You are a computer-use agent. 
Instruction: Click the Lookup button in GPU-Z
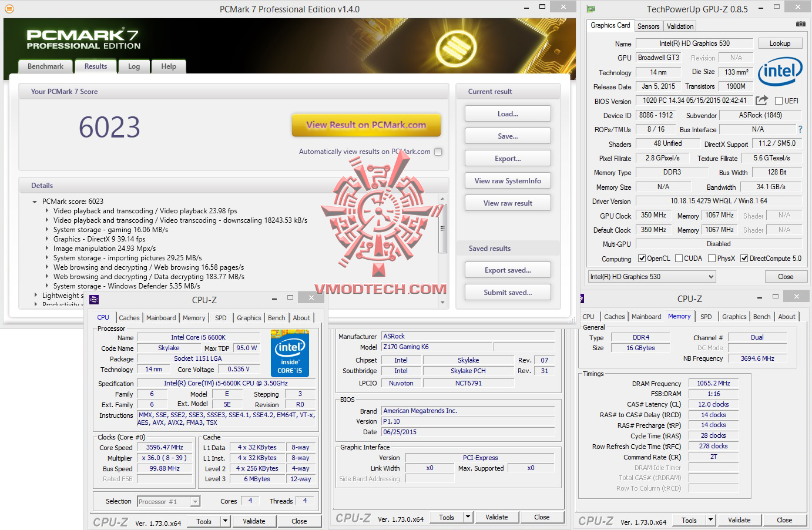point(780,43)
